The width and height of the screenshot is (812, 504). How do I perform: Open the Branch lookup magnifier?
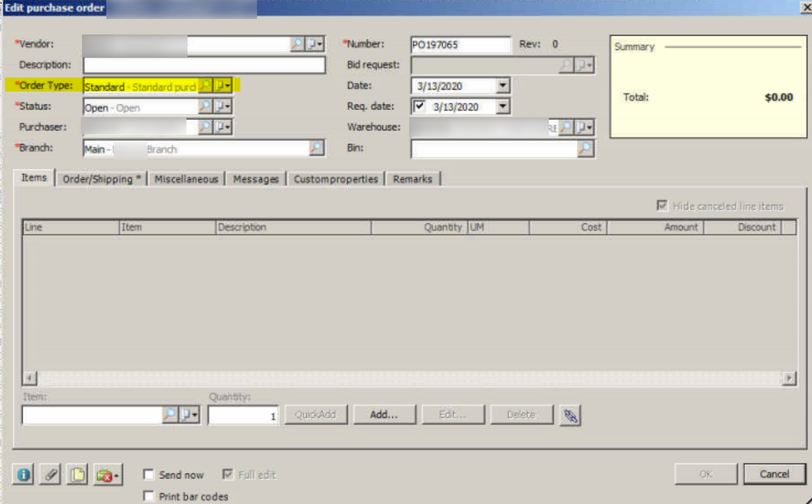pyautogui.click(x=317, y=148)
